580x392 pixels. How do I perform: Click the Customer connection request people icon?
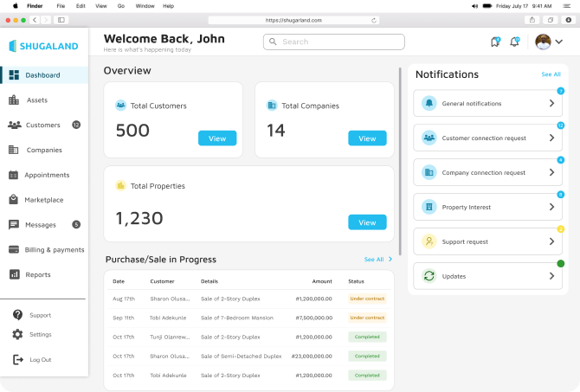(x=429, y=138)
